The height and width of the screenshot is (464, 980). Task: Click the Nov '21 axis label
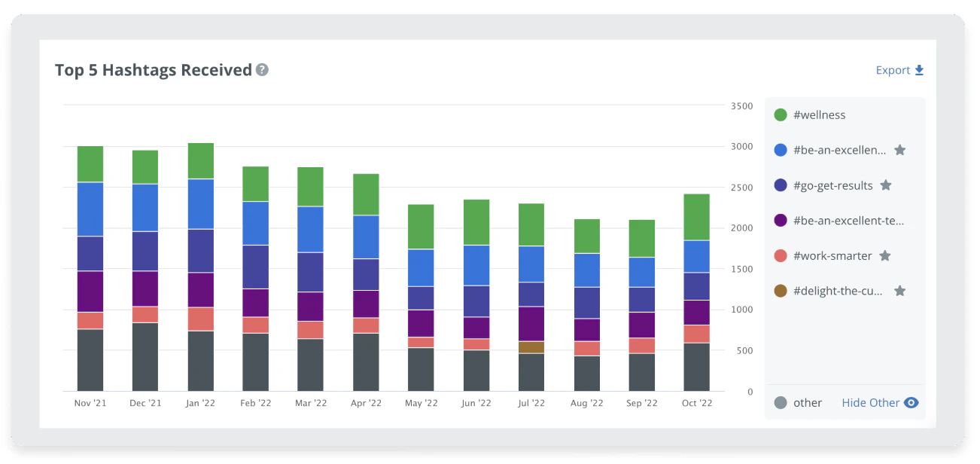pyautogui.click(x=90, y=404)
